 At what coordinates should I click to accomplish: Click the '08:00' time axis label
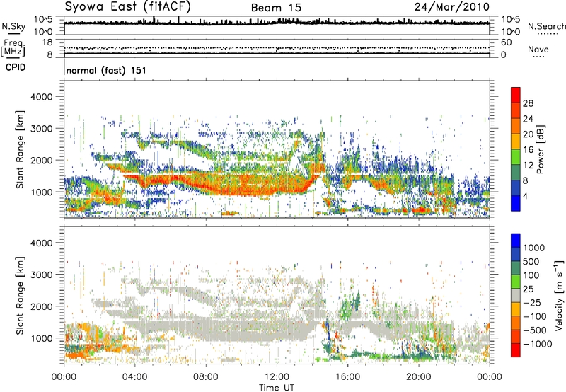click(x=206, y=377)
